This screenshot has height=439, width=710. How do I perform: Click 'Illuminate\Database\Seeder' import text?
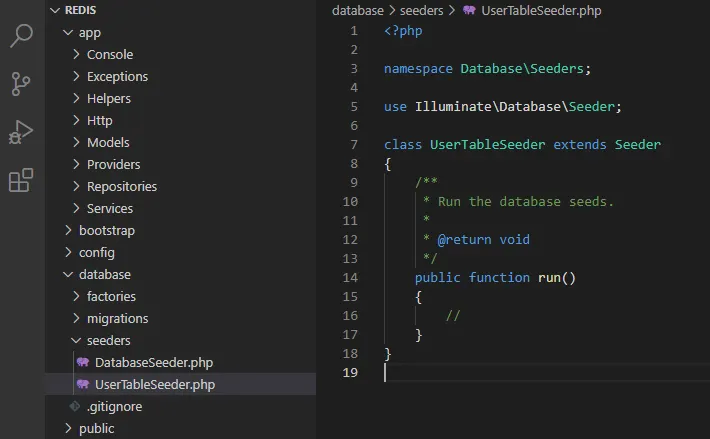[x=515, y=107]
